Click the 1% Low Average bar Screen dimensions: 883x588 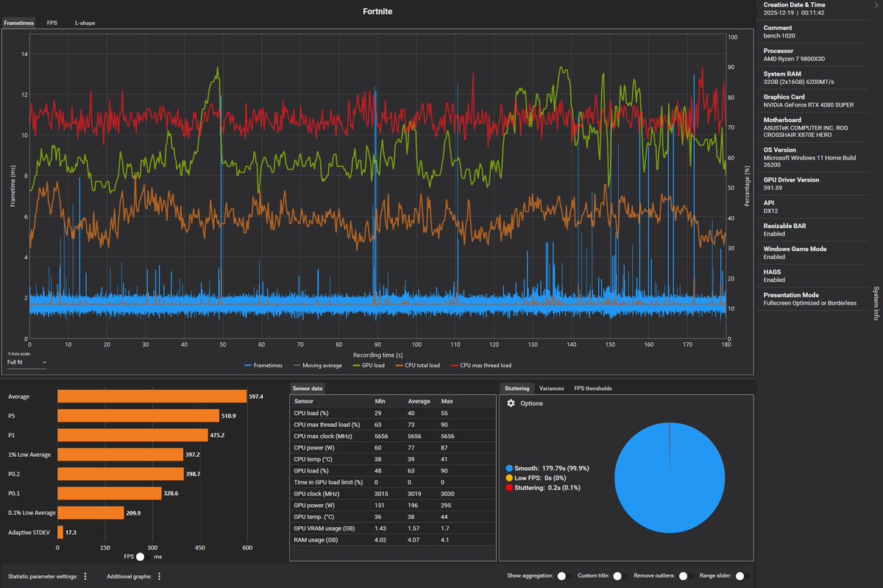coord(120,454)
